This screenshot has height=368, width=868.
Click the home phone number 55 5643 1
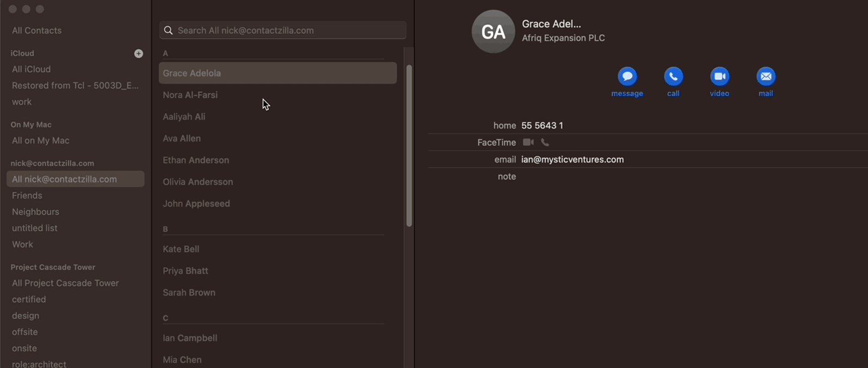pos(542,125)
